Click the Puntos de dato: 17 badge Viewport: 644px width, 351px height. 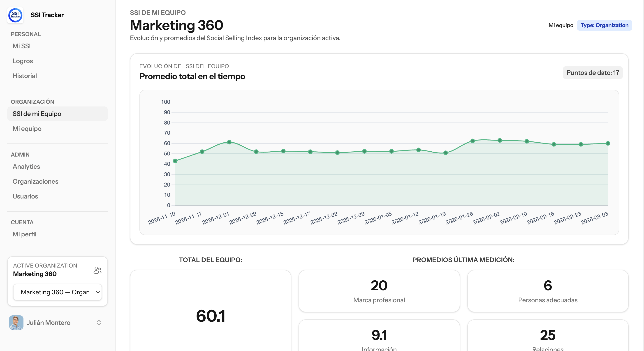593,73
